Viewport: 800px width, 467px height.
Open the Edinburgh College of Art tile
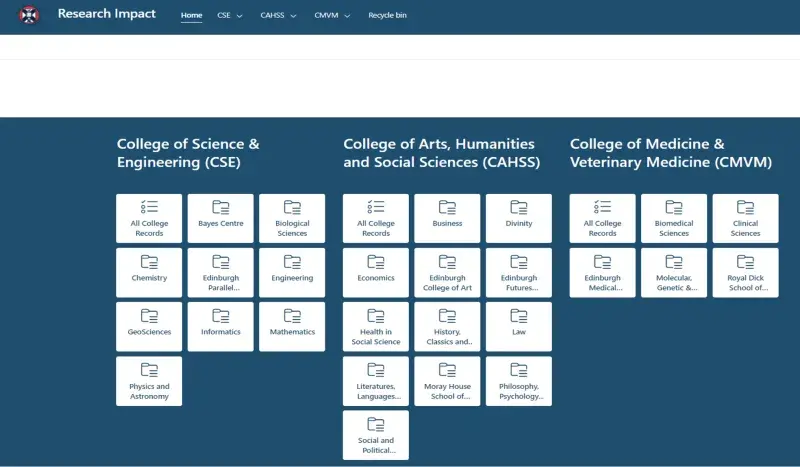447,273
